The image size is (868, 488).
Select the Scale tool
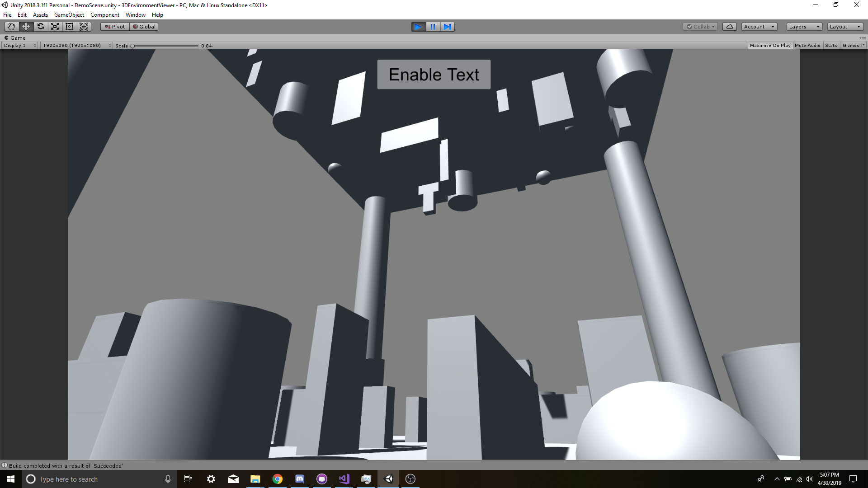(55, 27)
